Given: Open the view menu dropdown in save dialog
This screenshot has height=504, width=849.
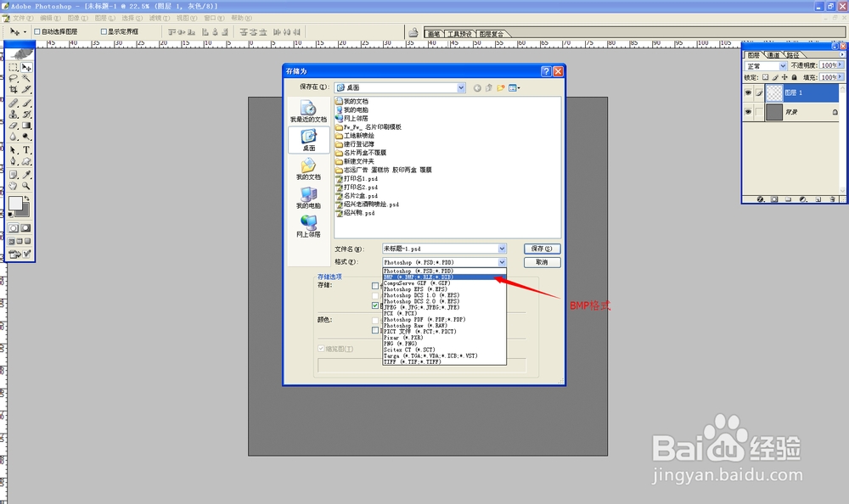Looking at the screenshot, I should pos(514,87).
